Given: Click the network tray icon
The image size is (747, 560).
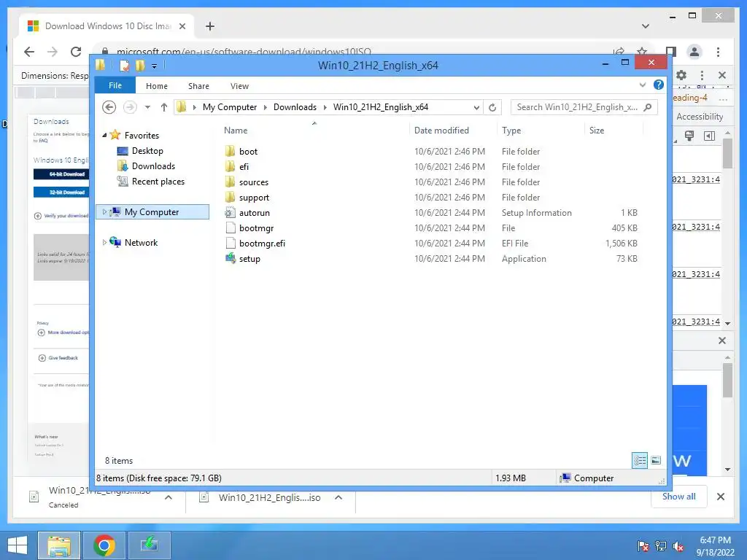Looking at the screenshot, I should point(661,546).
